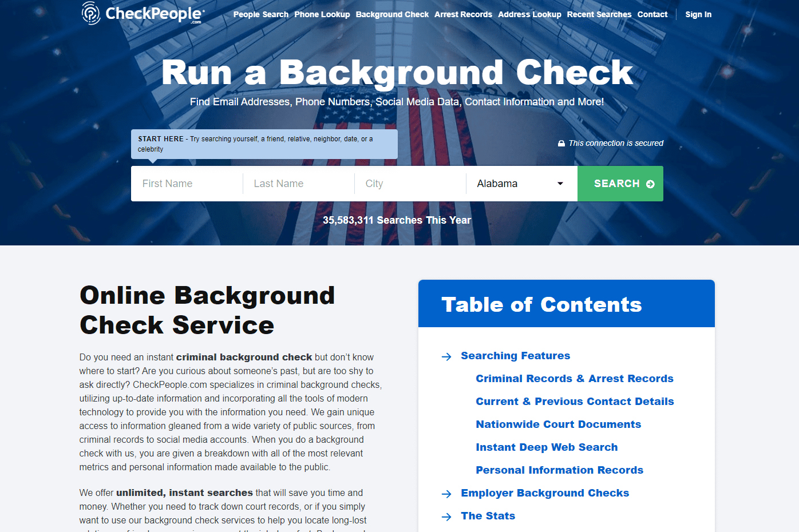Go to Nationwide Court Documents section

coord(559,424)
